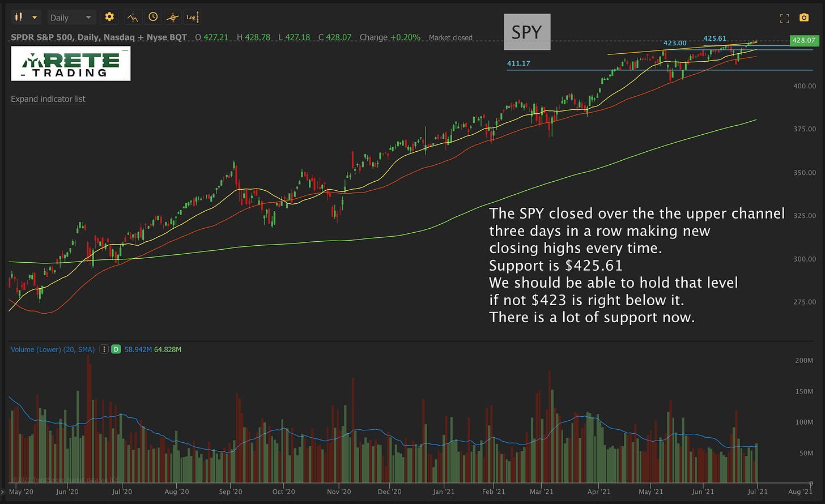This screenshot has width=825, height=504.
Task: Click the SPDR S&P 500 symbol title
Action: (x=99, y=37)
